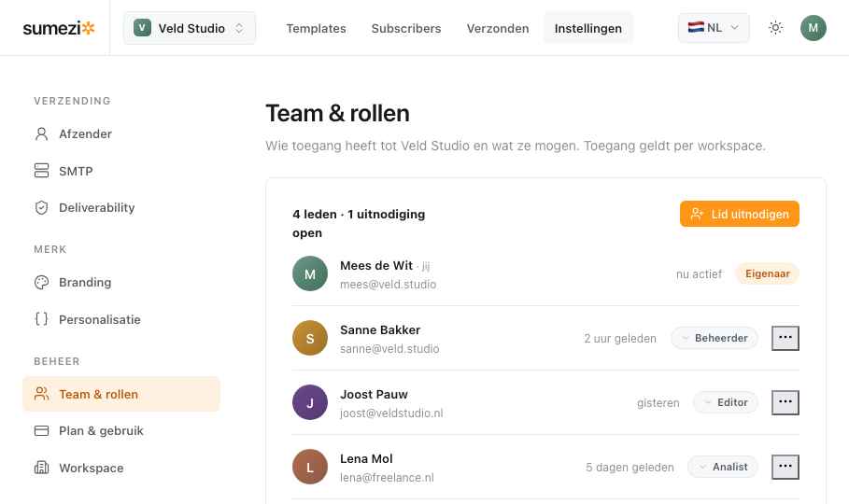The width and height of the screenshot is (849, 504).
Task: Click the green V workspace badge
Action: pyautogui.click(x=142, y=28)
